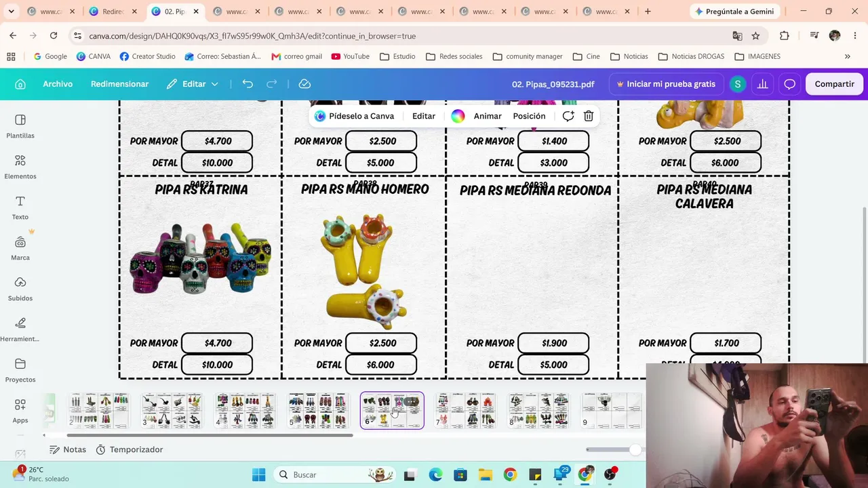Open the Herramientas sidebar panel

(20, 329)
